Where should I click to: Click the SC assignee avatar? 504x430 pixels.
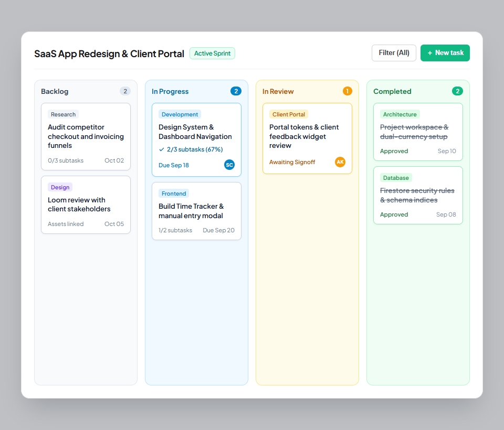coord(229,165)
